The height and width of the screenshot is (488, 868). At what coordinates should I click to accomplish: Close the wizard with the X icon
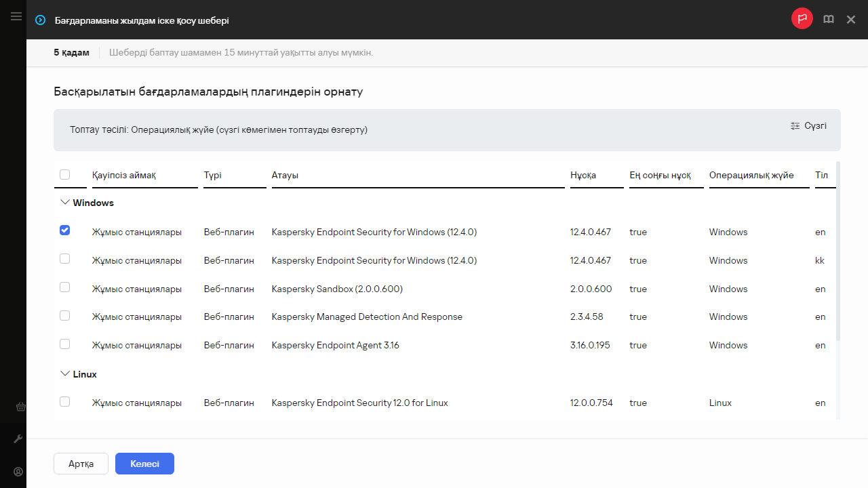coord(851,20)
